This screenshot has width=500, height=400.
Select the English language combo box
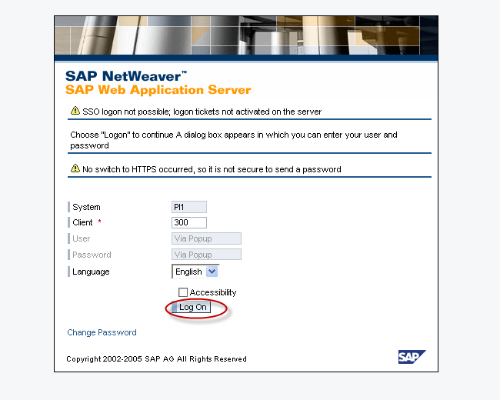pos(195,271)
